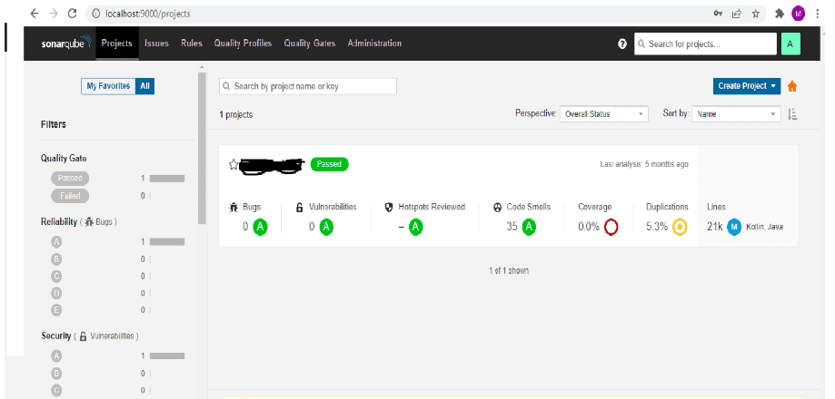
Task: Click the browser forward arrow
Action: (53, 14)
